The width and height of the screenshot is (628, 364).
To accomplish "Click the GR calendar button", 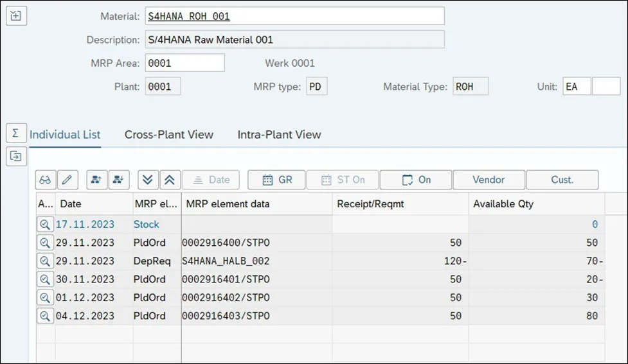I will [x=277, y=180].
